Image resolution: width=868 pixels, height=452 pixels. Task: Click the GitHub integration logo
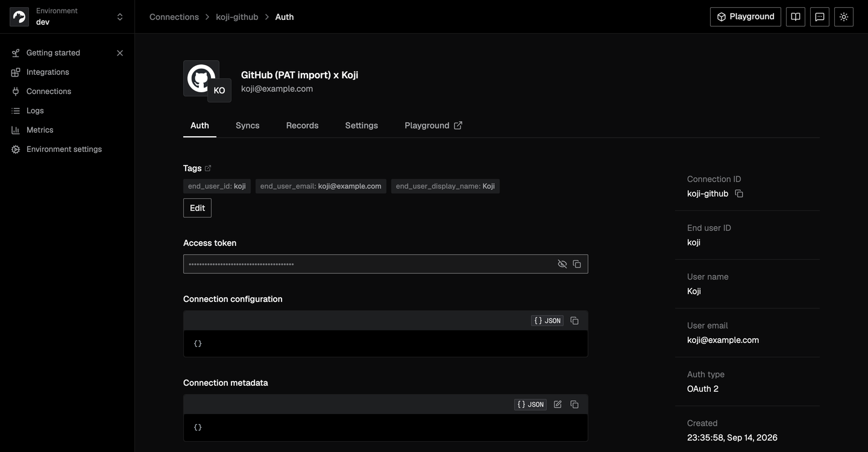coord(201,78)
